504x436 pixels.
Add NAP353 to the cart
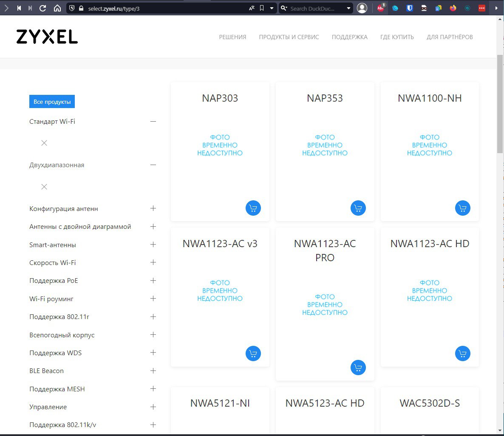358,208
